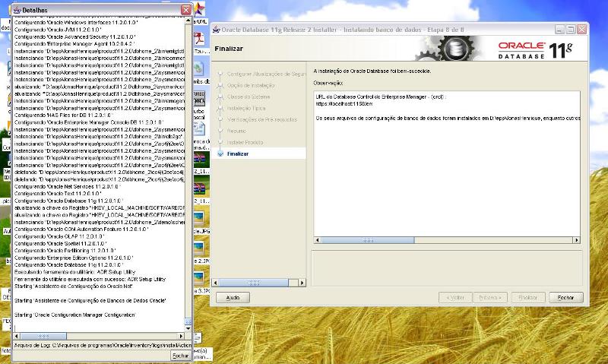Click the 'Oracle Advanced Security' log line
Screen dimensions: 608x364
coord(74,36)
